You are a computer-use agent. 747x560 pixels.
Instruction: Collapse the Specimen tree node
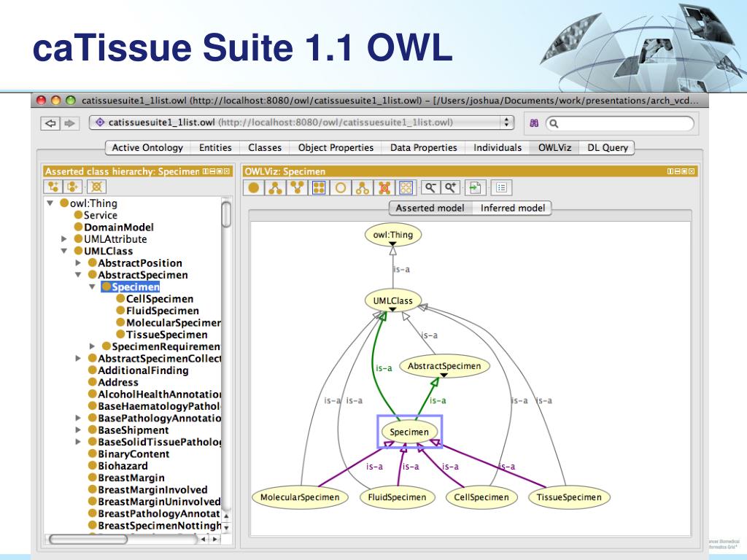[x=93, y=287]
